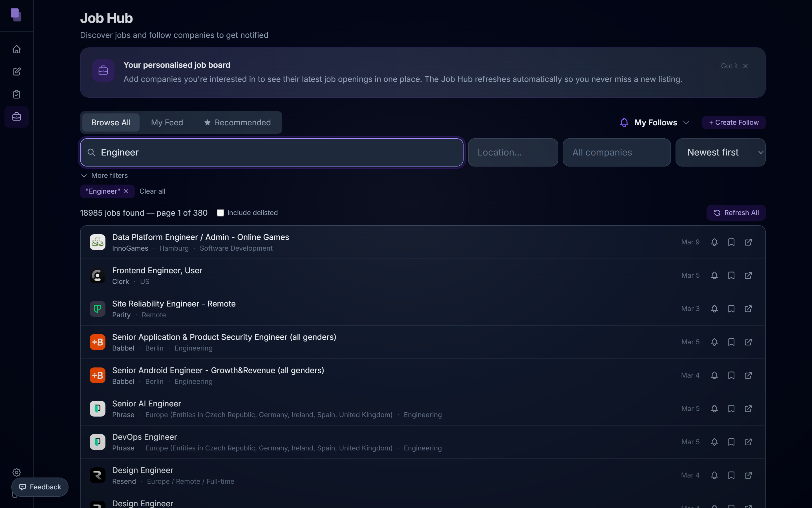This screenshot has height=508, width=812.
Task: Click the + Create Follow button
Action: pyautogui.click(x=734, y=122)
